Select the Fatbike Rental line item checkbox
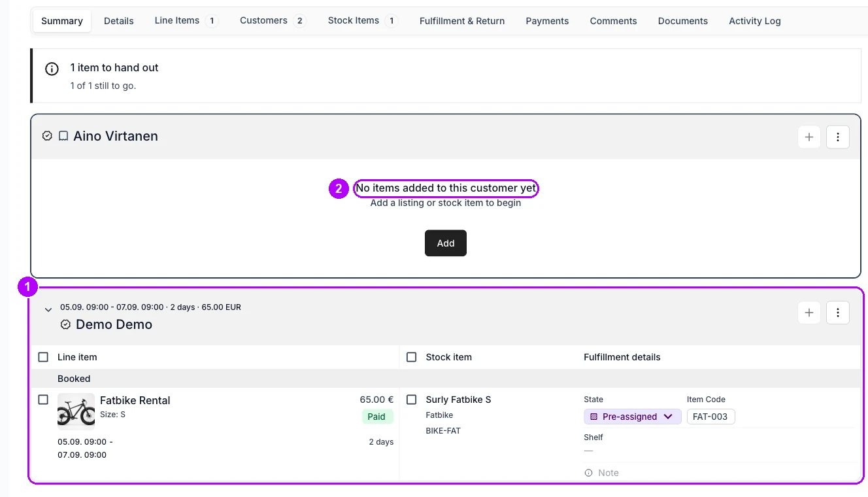The width and height of the screenshot is (868, 497). click(x=43, y=400)
